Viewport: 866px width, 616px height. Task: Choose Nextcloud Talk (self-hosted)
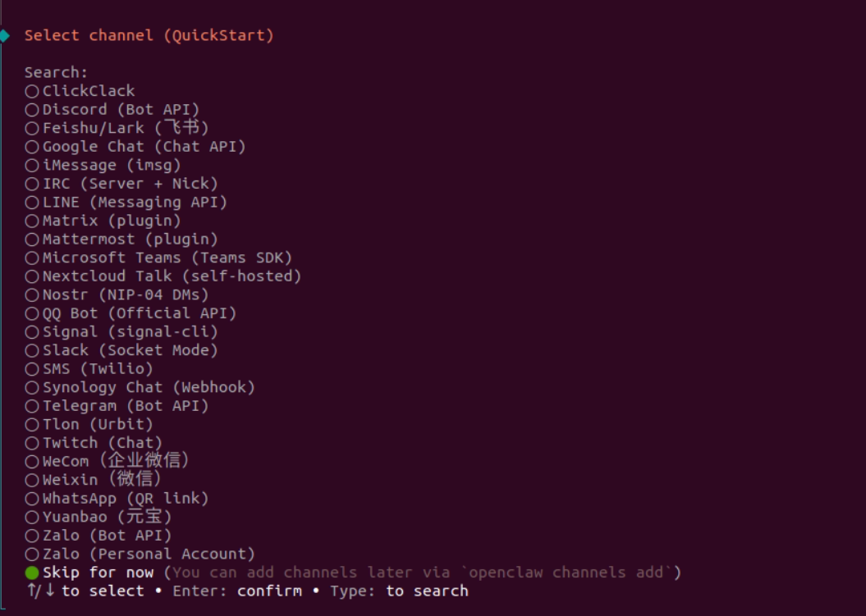point(163,276)
